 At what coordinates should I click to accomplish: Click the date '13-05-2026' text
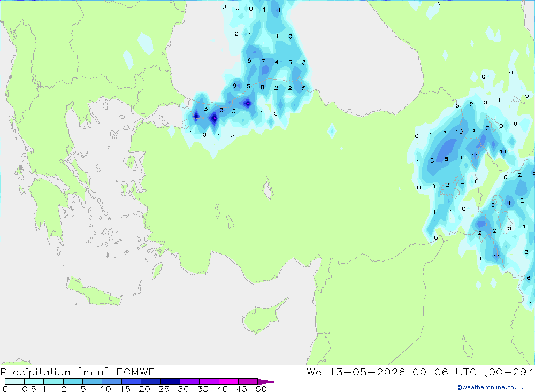[367, 372]
